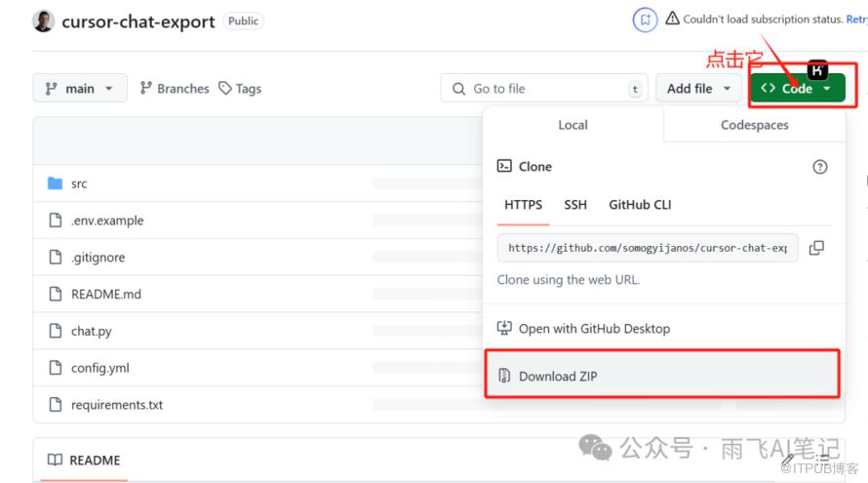
Task: Select the GitHub CLI clone tab
Action: pos(640,205)
